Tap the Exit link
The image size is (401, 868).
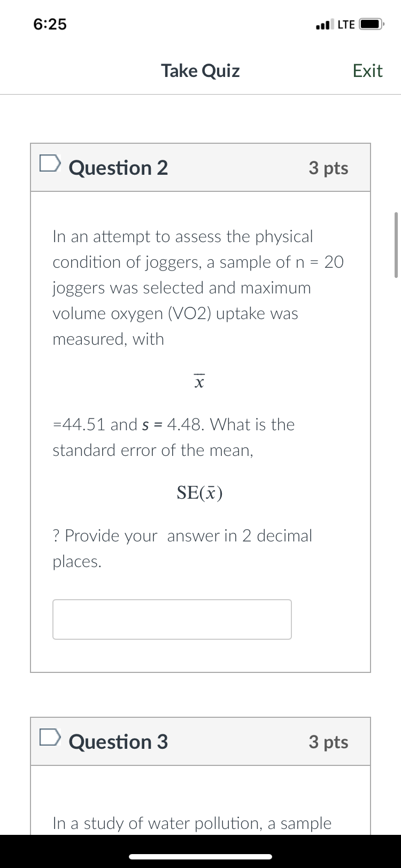367,71
